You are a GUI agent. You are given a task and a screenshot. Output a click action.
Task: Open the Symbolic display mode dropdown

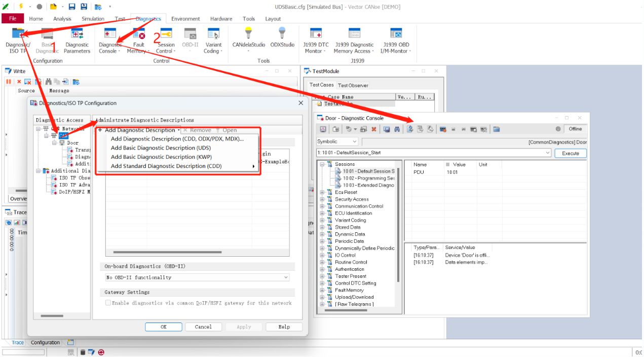pos(337,141)
